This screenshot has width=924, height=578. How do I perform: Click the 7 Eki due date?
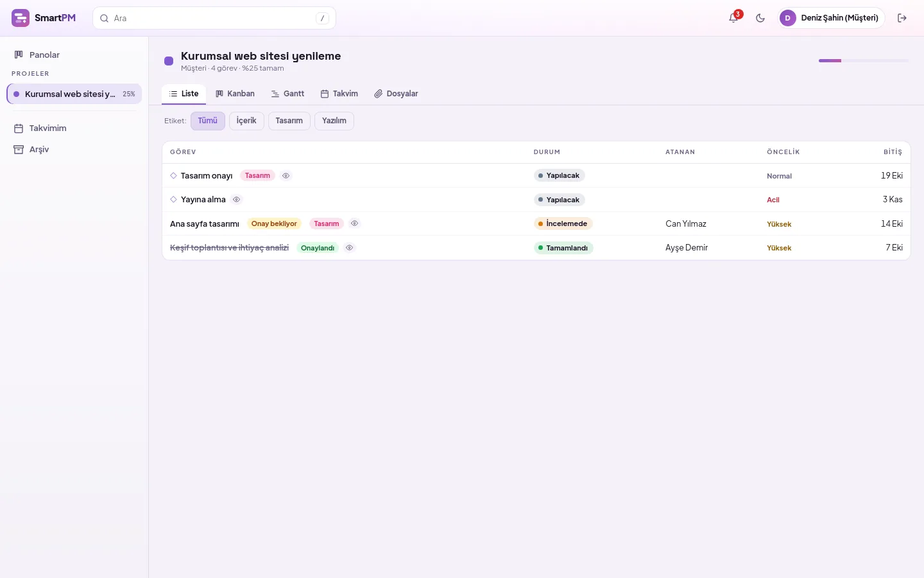894,247
